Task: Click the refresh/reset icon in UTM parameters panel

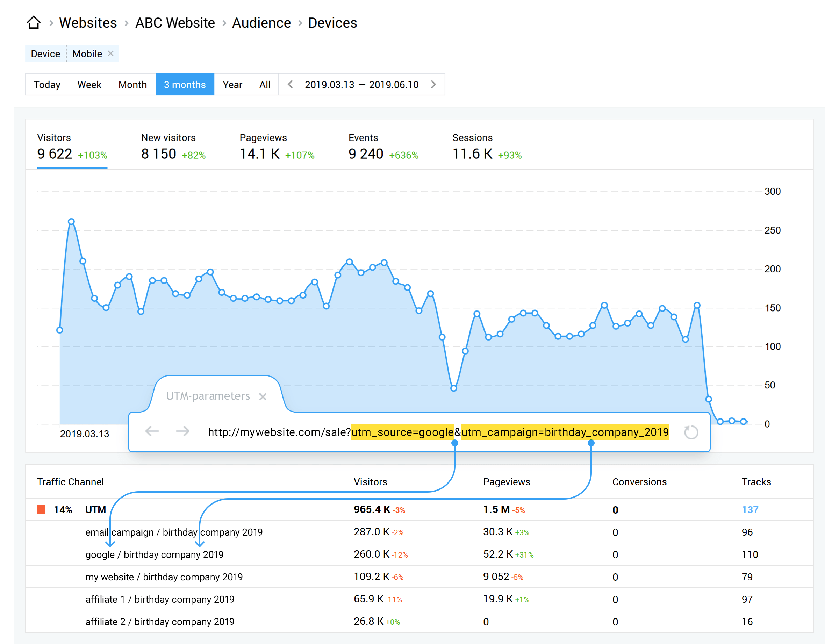Action: coord(691,432)
